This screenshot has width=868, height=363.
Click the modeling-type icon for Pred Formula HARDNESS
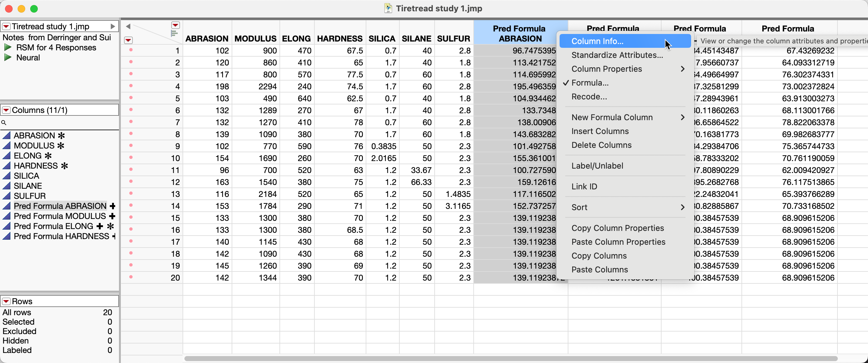click(6, 236)
